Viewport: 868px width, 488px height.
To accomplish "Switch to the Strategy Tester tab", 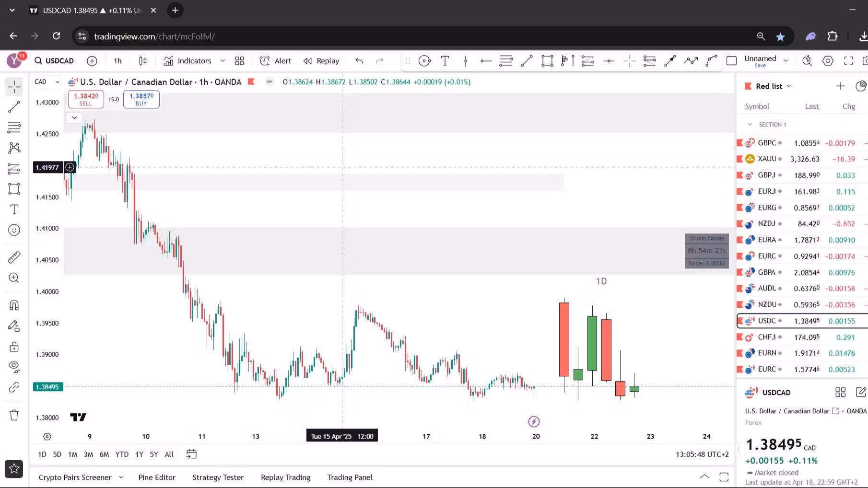I will coord(218,477).
